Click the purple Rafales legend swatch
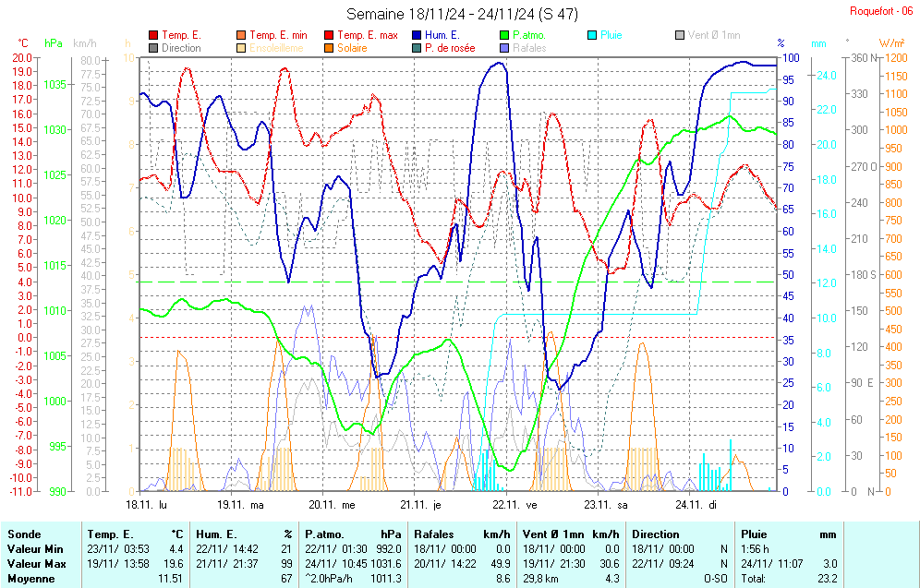This screenshot has height=588, width=920. (504, 48)
